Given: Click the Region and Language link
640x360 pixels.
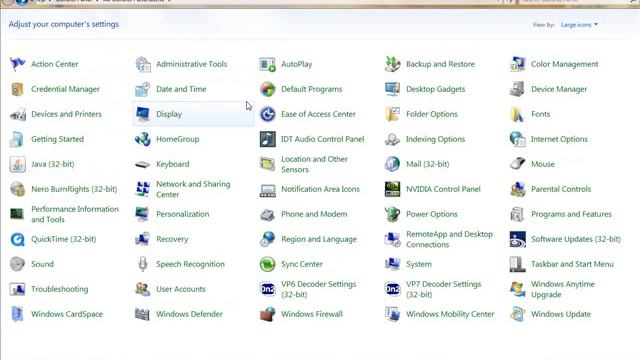Looking at the screenshot, I should click(x=318, y=239).
